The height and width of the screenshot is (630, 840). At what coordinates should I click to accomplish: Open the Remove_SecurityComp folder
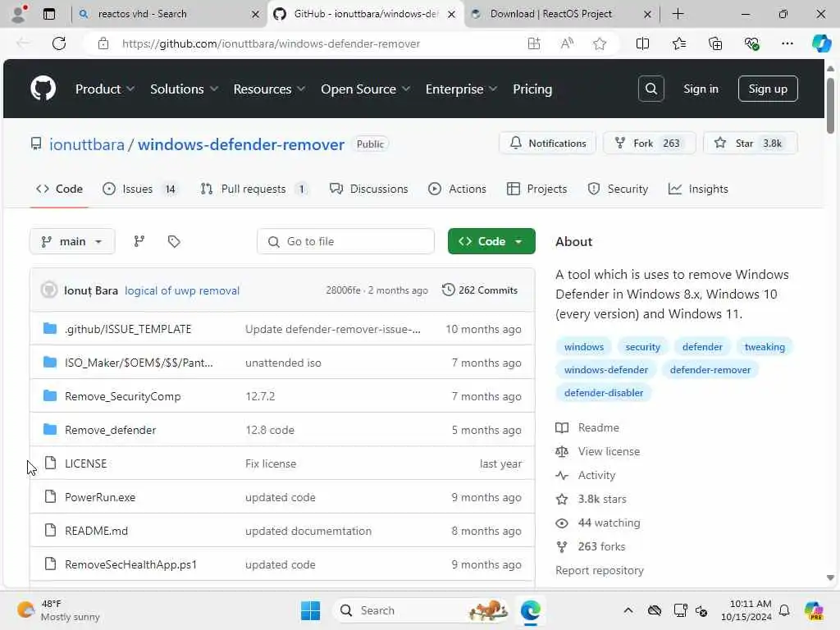[x=123, y=396]
